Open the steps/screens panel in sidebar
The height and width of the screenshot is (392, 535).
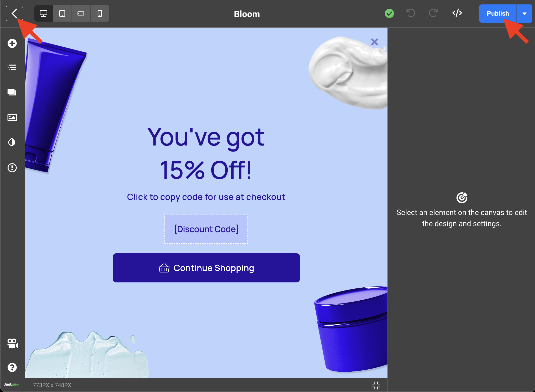12,92
